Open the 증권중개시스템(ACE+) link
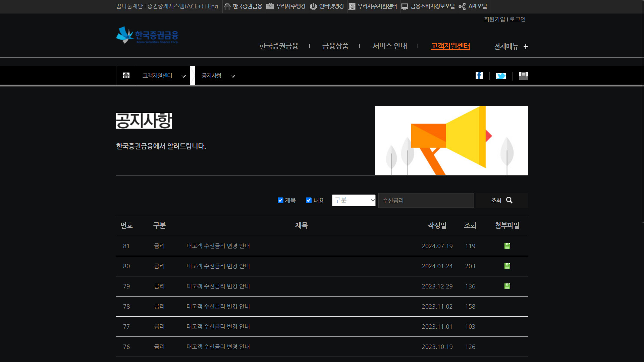This screenshot has width=644, height=362. [x=175, y=6]
